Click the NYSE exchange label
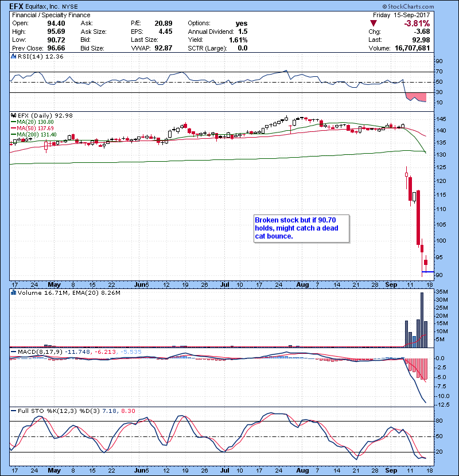Image resolution: width=459 pixels, height=476 pixels. pos(70,7)
